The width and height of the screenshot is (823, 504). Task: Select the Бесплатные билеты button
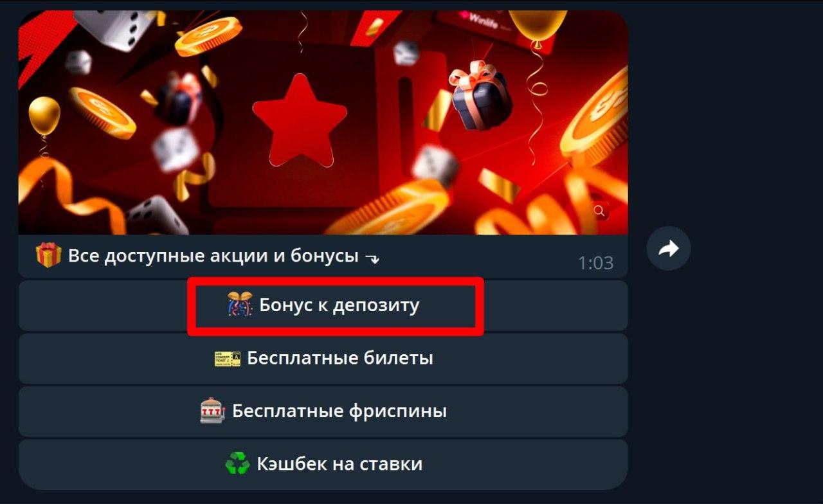[323, 358]
